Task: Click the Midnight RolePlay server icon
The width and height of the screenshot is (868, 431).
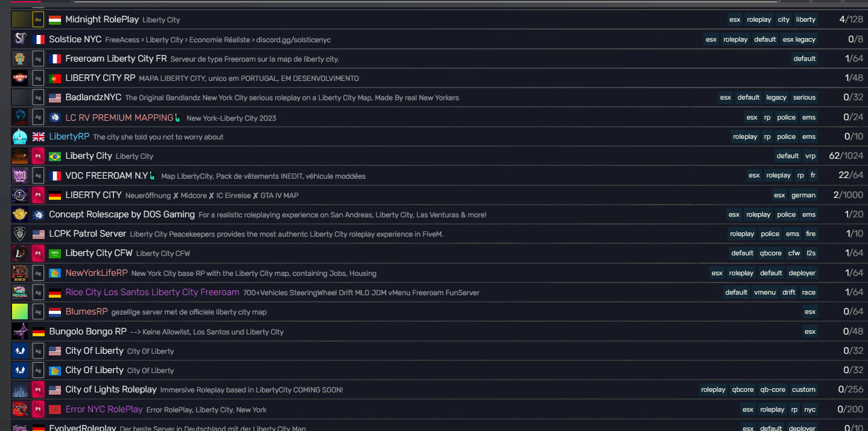Action: [x=20, y=19]
